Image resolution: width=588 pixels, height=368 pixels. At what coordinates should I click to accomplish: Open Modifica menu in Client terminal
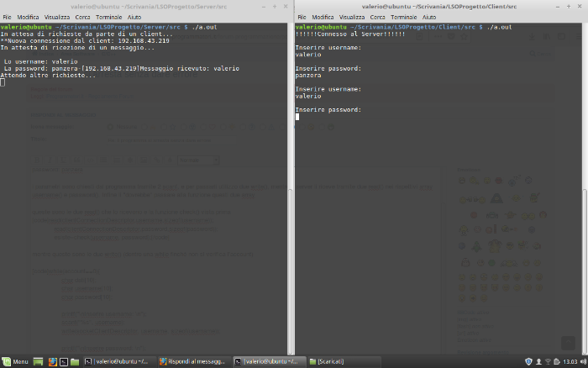pos(323,17)
